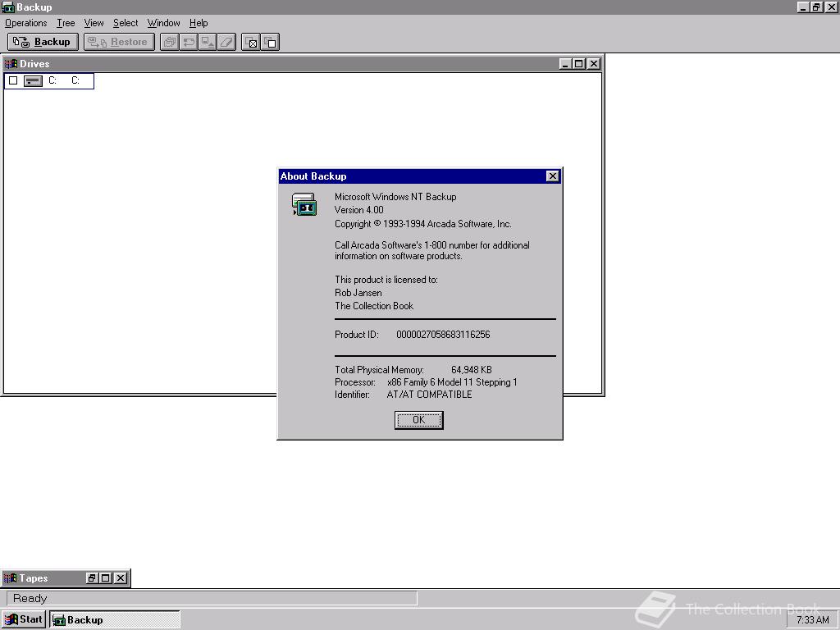
Task: Click the 'Microsoft Windows NT Backup' text
Action: pyautogui.click(x=395, y=197)
